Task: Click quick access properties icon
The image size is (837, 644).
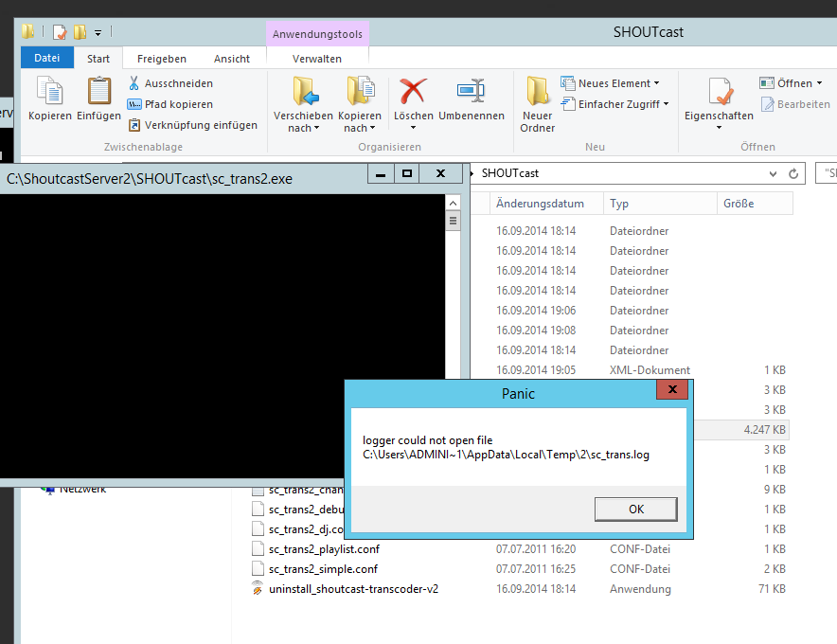Action: coord(60,32)
